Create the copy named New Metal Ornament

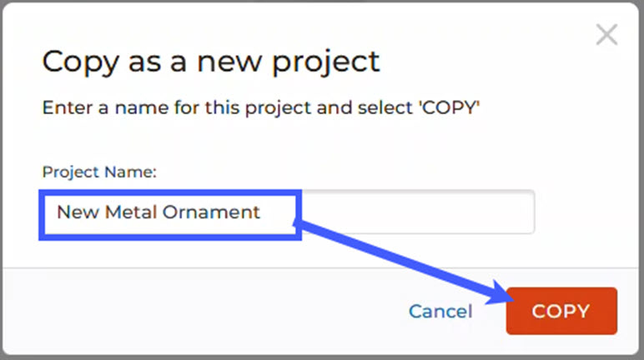[561, 312]
